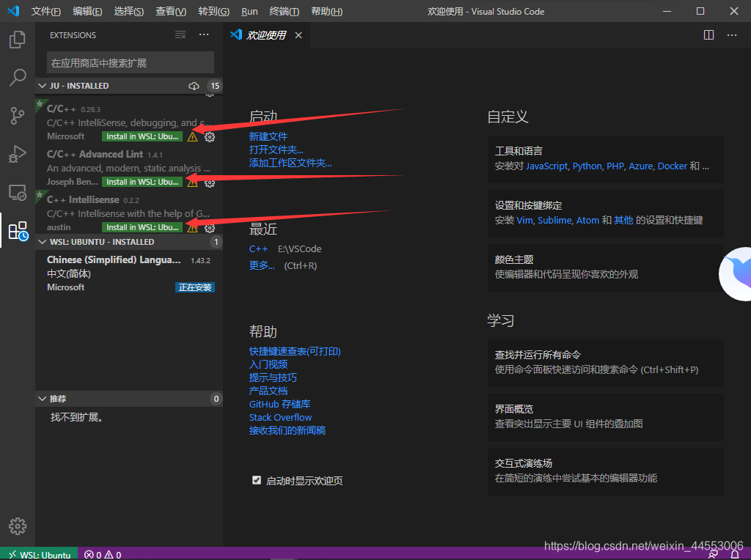This screenshot has width=751, height=560.
Task: Open gear menu for C/C++ extension
Action: [210, 137]
